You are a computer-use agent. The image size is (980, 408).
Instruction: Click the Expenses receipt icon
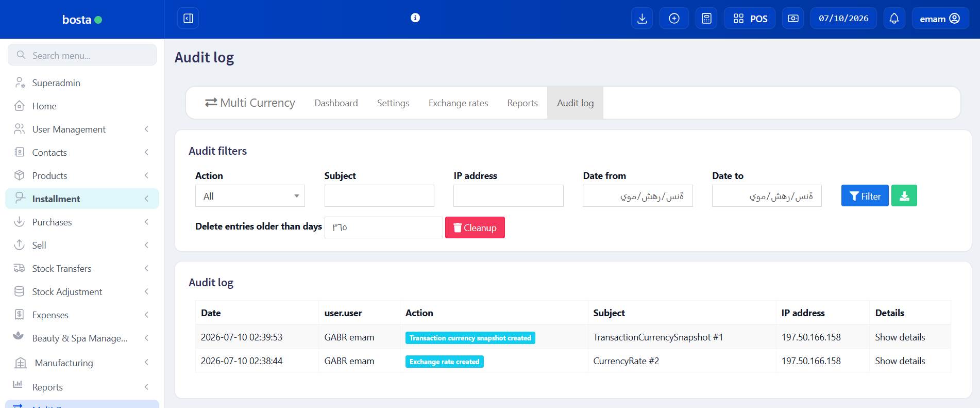tap(20, 315)
